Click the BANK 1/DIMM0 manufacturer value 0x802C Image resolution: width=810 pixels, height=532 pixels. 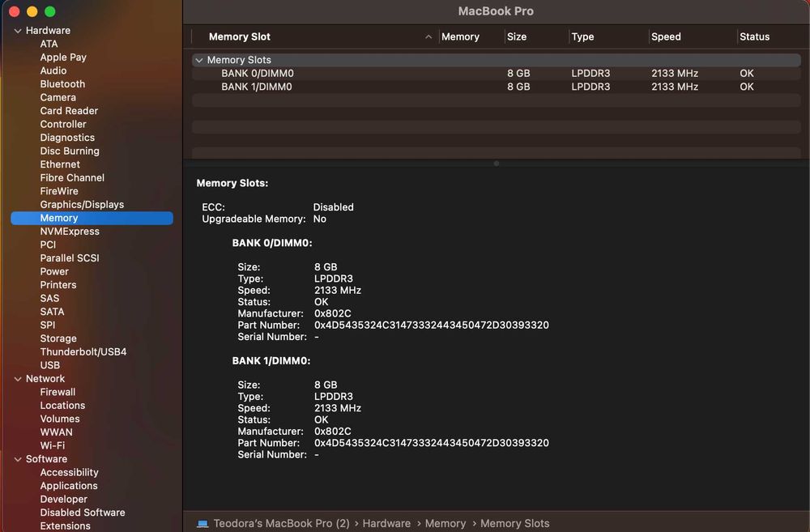pos(333,432)
